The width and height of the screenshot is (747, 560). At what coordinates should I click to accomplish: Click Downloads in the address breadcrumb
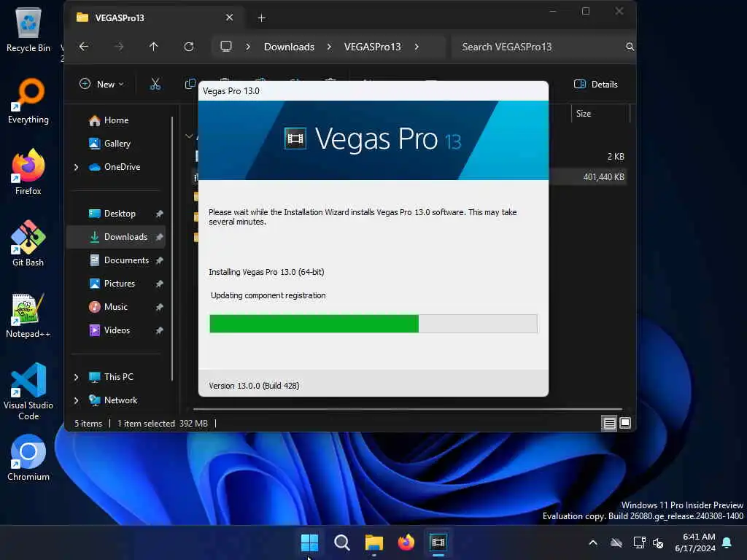tap(289, 47)
